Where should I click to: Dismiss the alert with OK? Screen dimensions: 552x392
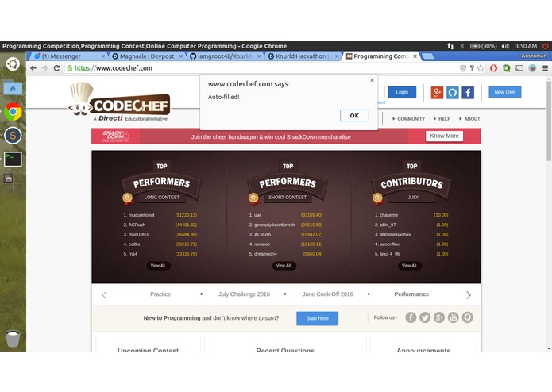pos(354,115)
